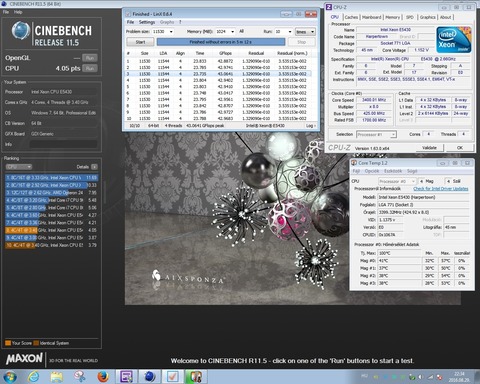Image resolution: width=480 pixels, height=384 pixels.
Task: Click the Core Temp title bar icon
Action: coord(354,163)
